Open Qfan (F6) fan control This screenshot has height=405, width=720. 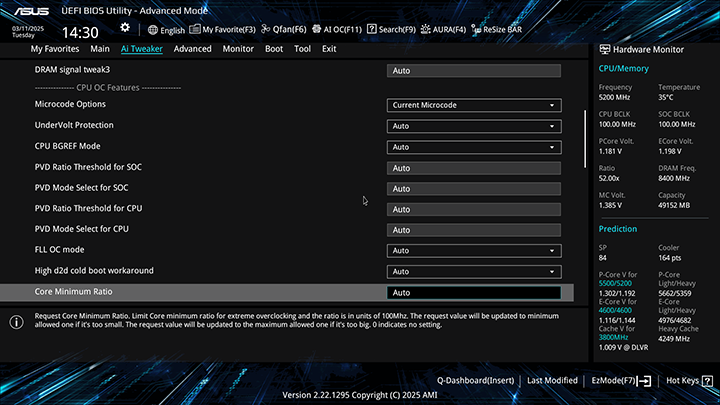251,30
